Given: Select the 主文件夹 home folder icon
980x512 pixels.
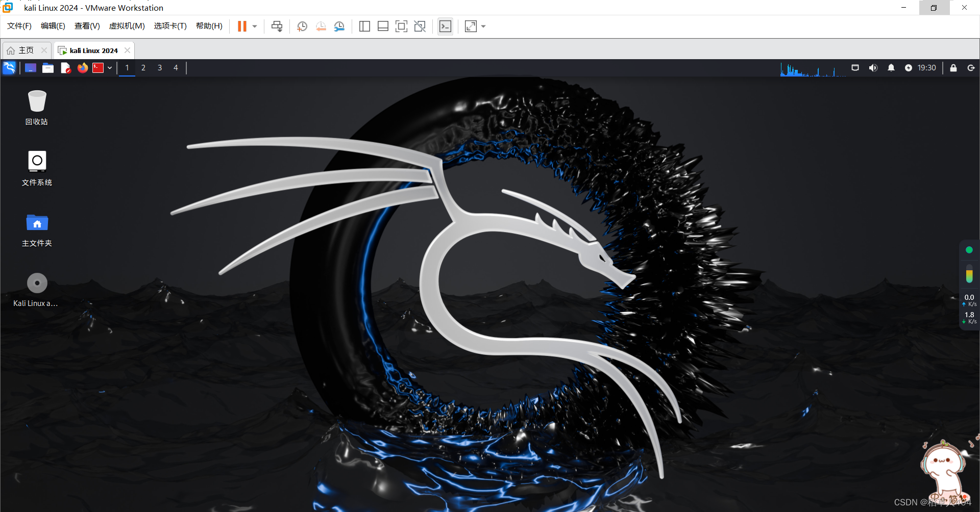Looking at the screenshot, I should point(37,229).
